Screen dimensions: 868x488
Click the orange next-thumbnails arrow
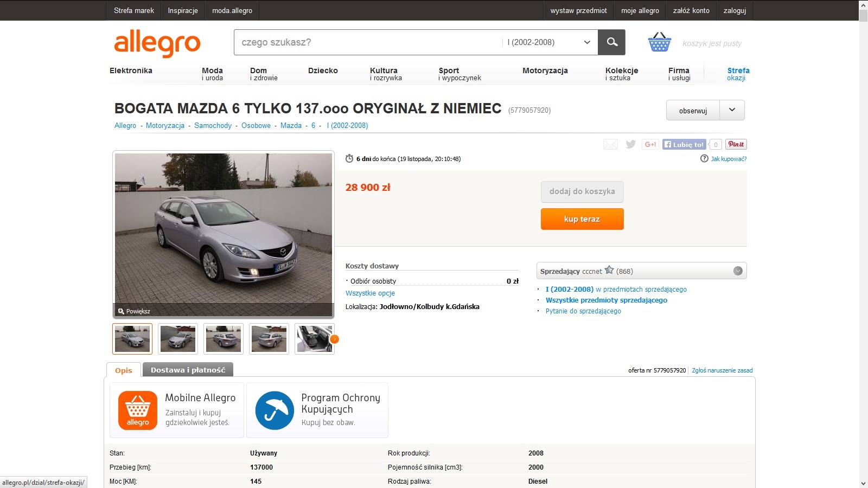tap(335, 339)
